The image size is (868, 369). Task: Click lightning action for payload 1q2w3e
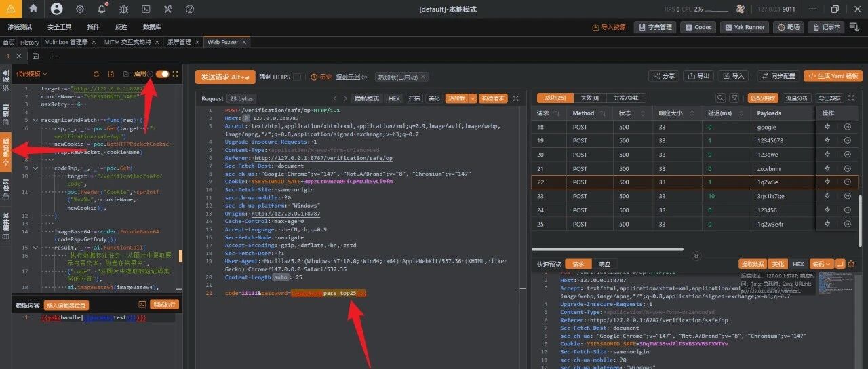[x=827, y=182]
